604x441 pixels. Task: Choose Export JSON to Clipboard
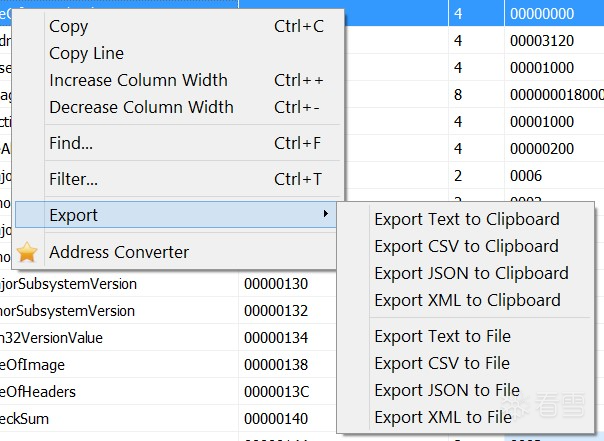tap(471, 273)
